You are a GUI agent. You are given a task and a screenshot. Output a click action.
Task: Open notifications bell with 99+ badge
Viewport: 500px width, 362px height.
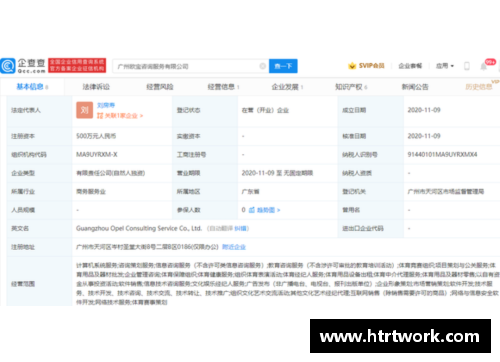tap(484, 66)
